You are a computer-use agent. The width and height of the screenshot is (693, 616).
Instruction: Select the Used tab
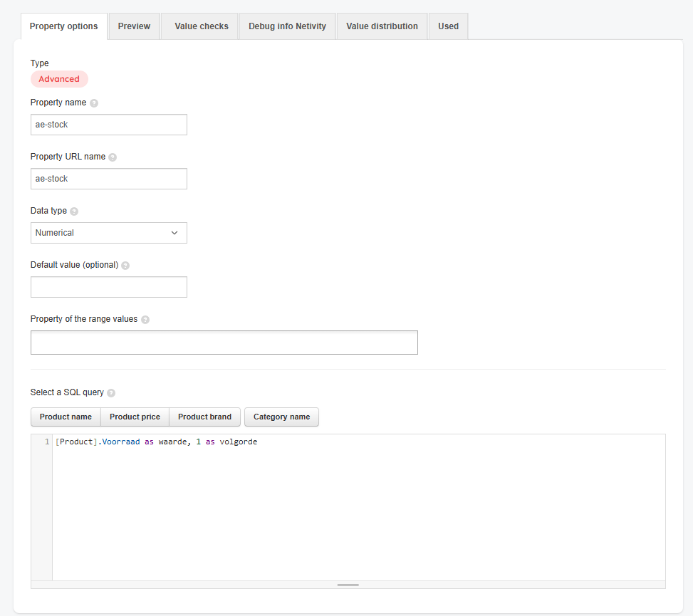point(448,26)
